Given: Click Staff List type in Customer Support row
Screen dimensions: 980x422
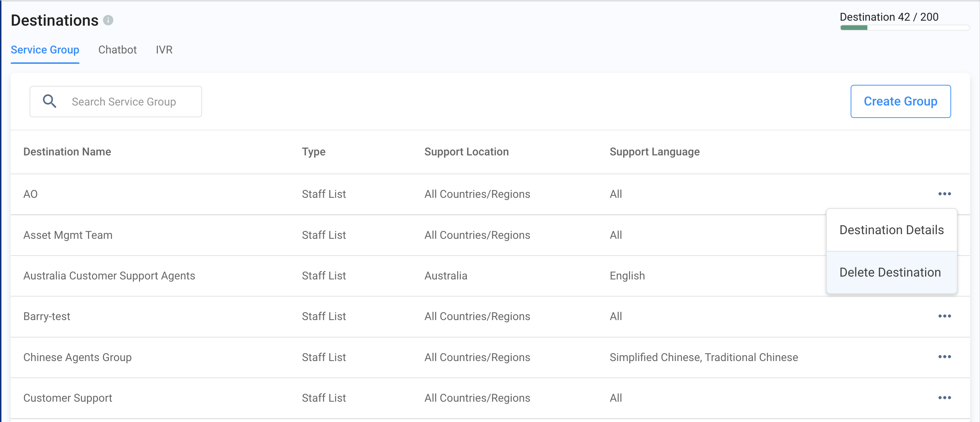Looking at the screenshot, I should click(x=324, y=398).
